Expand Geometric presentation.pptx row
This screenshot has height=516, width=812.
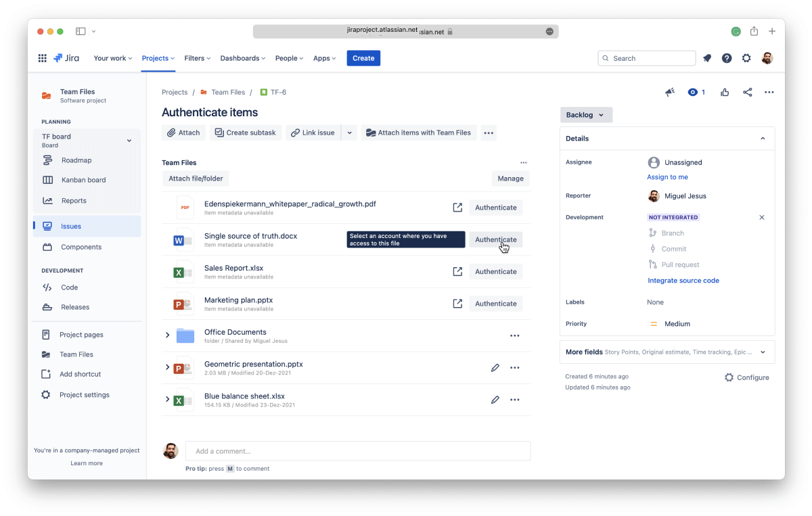(x=168, y=367)
